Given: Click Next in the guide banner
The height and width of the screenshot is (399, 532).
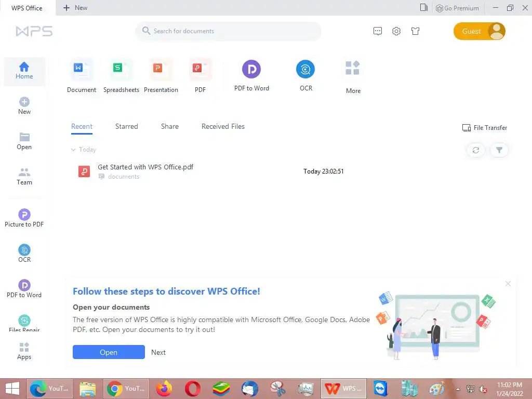Looking at the screenshot, I should pos(158,353).
